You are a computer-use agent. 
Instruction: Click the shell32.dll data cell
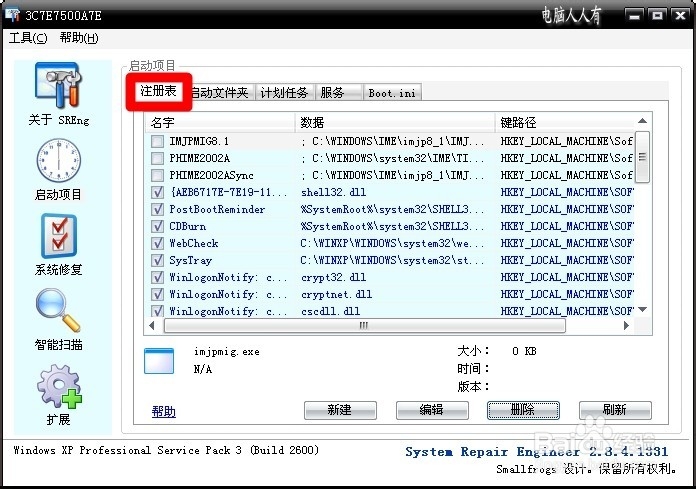coord(333,193)
